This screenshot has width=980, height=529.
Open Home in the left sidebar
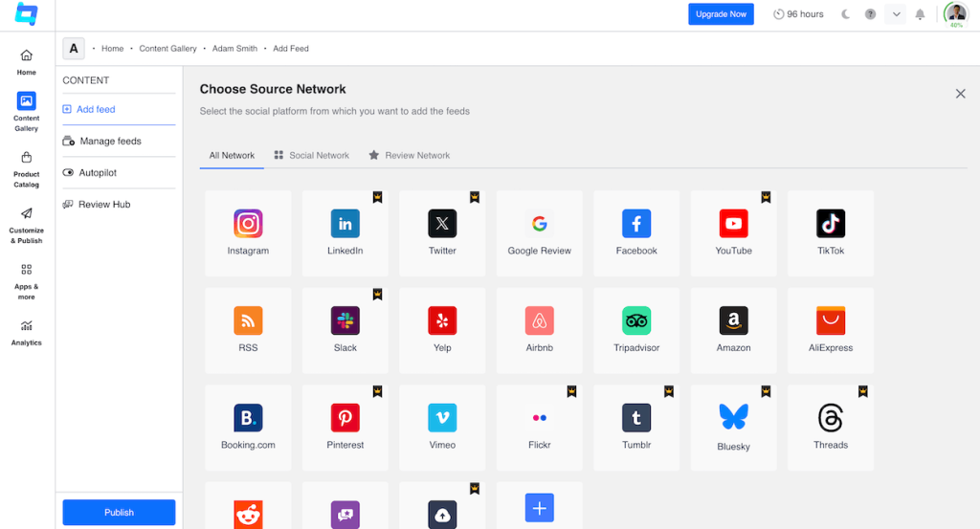pos(26,62)
